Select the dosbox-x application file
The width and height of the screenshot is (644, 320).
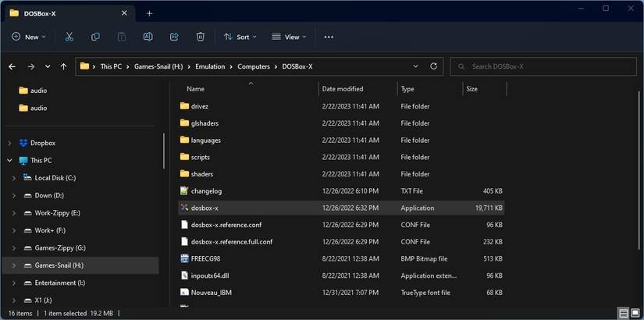tap(205, 208)
